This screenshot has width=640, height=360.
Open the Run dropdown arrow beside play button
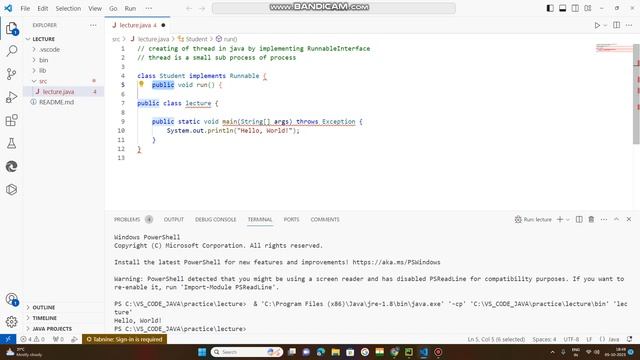pyautogui.click(x=605, y=25)
